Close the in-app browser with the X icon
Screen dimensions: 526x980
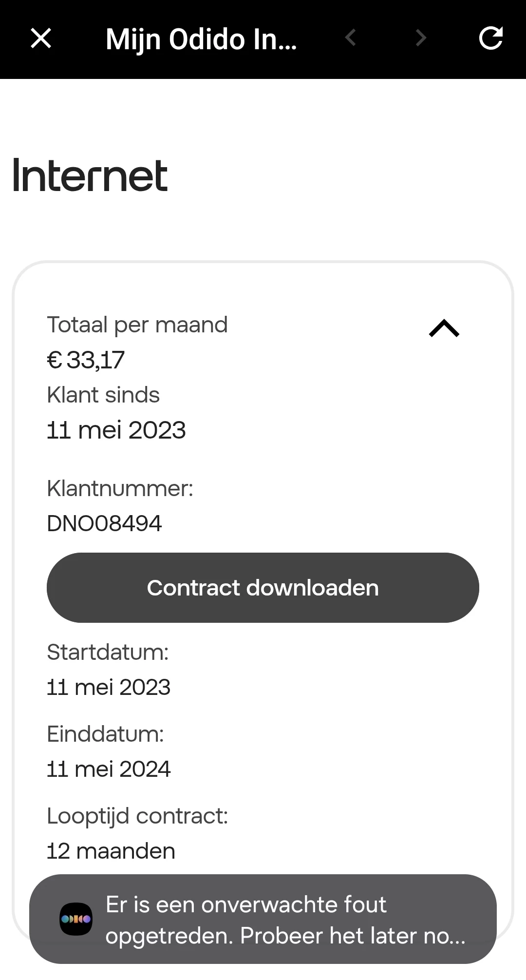(x=41, y=38)
